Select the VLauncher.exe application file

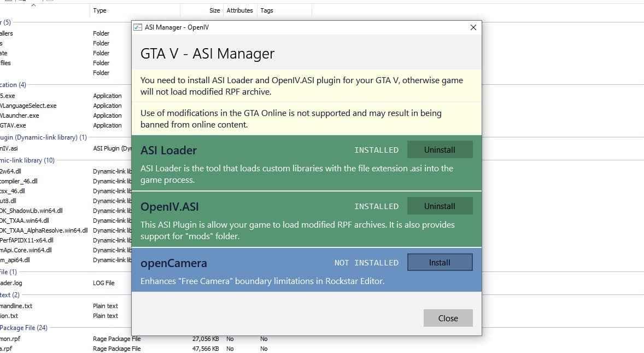tap(19, 115)
